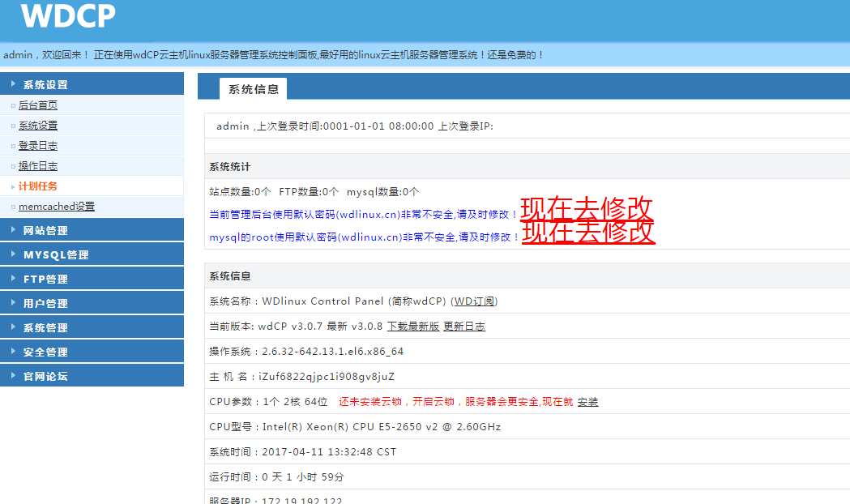Click the mysql root password warning text
Screen dimensions: 850x504
tap(365, 237)
